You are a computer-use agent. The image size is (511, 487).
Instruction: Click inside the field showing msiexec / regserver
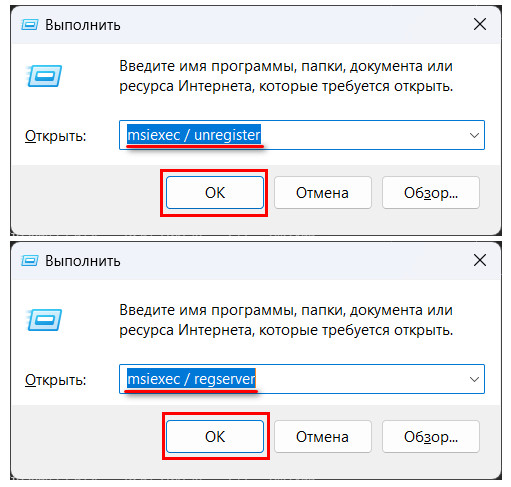click(x=302, y=379)
